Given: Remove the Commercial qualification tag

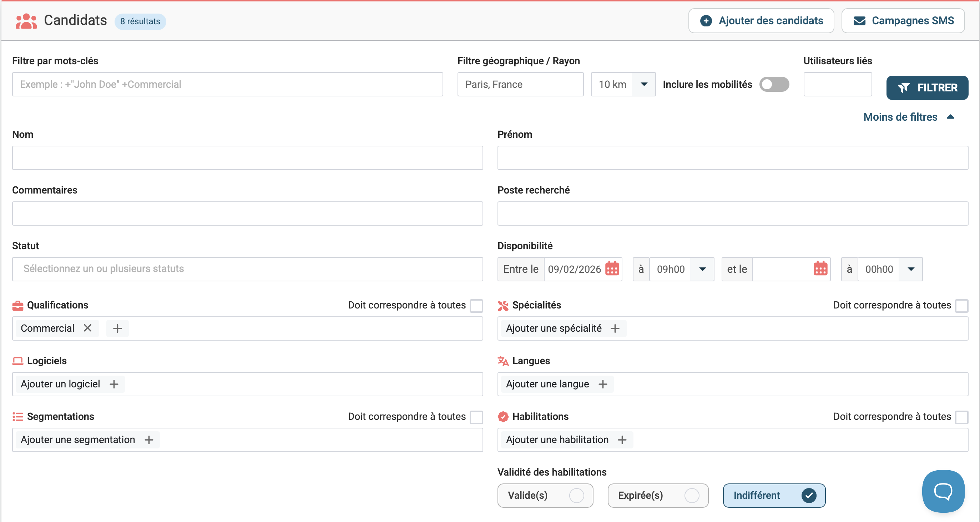Looking at the screenshot, I should (87, 328).
